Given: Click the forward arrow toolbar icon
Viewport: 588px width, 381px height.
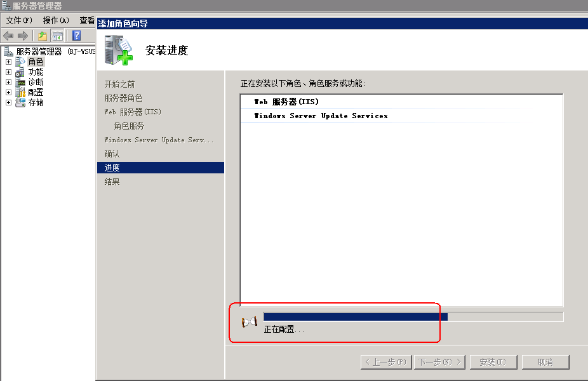Looking at the screenshot, I should point(23,36).
